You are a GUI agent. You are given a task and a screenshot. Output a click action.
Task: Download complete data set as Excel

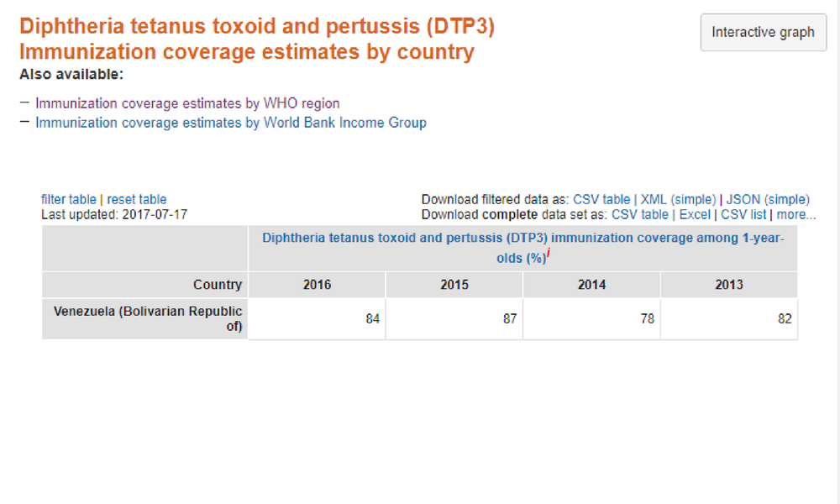[x=695, y=214]
